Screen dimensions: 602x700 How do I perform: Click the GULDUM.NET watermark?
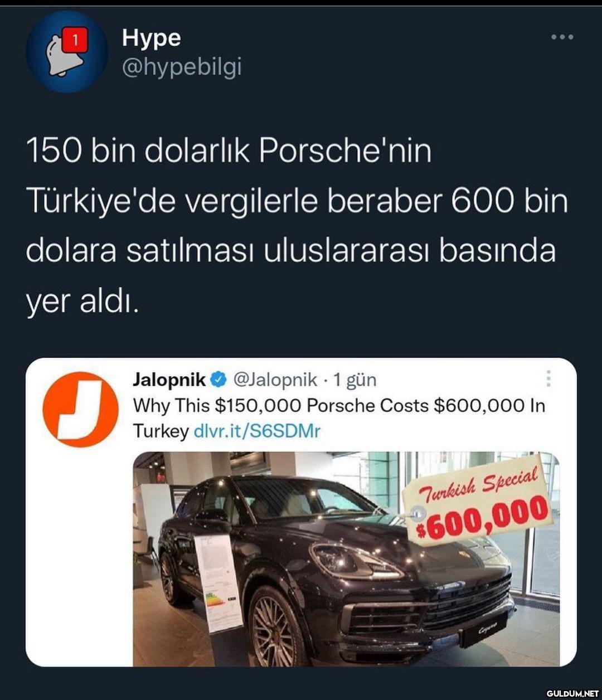click(x=572, y=693)
